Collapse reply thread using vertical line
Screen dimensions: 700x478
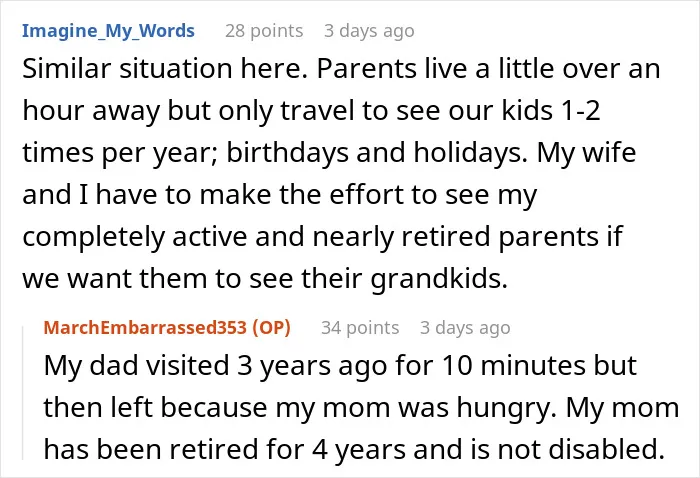[x=23, y=393]
